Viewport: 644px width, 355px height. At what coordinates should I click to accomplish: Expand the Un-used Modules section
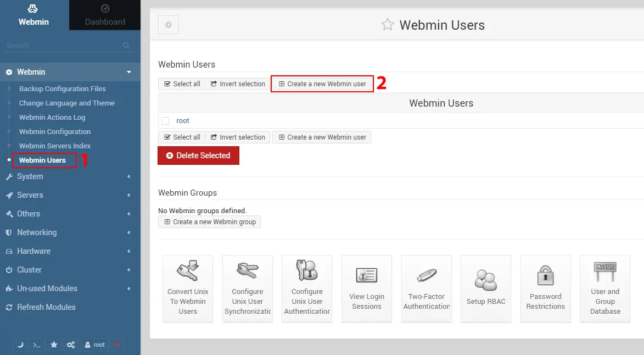70,289
